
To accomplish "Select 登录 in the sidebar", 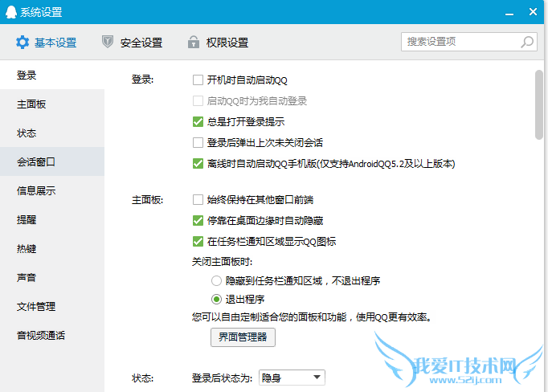I will (52, 76).
